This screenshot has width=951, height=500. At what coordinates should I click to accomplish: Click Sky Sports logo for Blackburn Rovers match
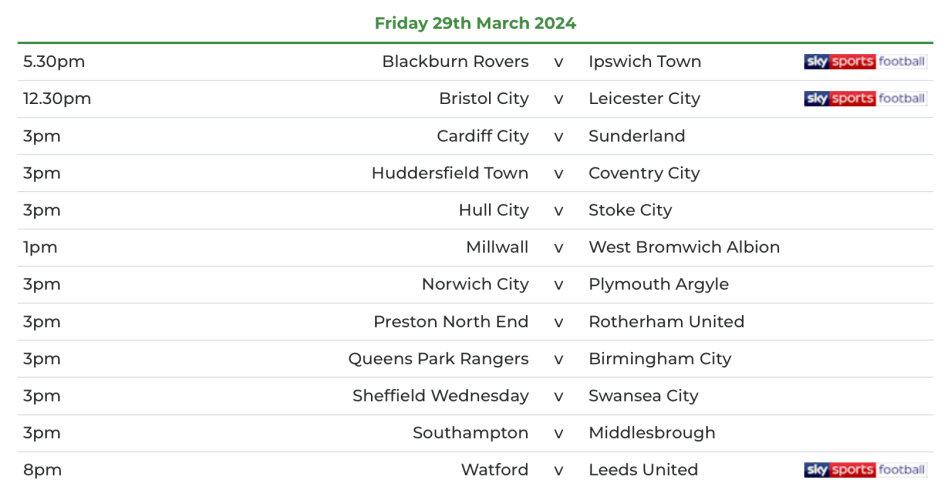point(865,62)
